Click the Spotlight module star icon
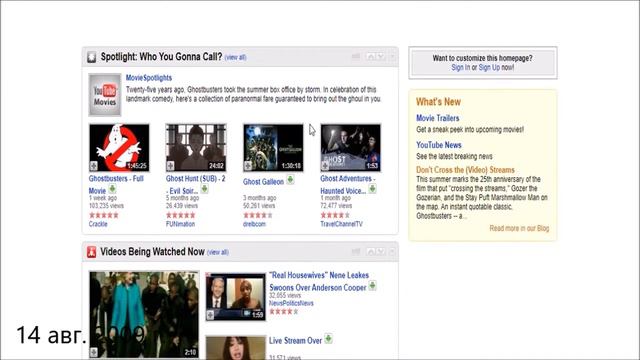Viewport: 640px width, 360px height. (x=91, y=57)
